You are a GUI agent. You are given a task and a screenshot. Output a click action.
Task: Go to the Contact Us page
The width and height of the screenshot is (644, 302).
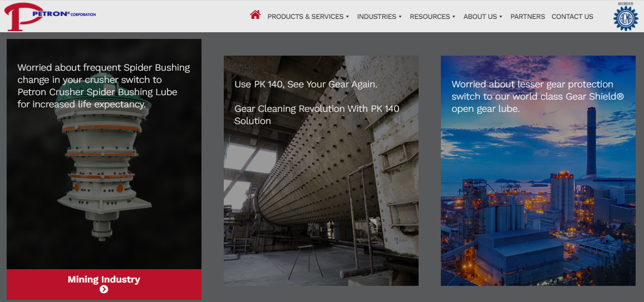point(572,17)
